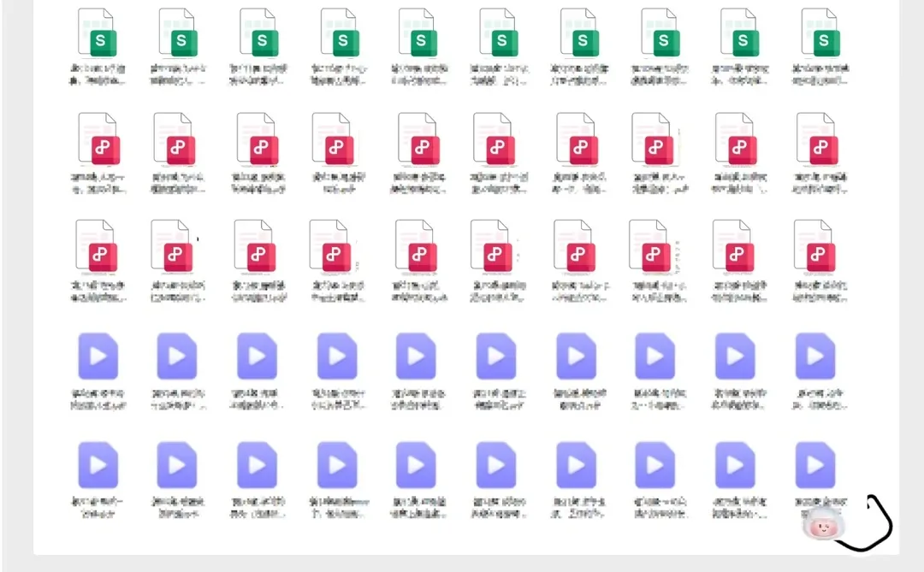
Task: Select the seventh red presentation file, lower row
Action: [575, 246]
